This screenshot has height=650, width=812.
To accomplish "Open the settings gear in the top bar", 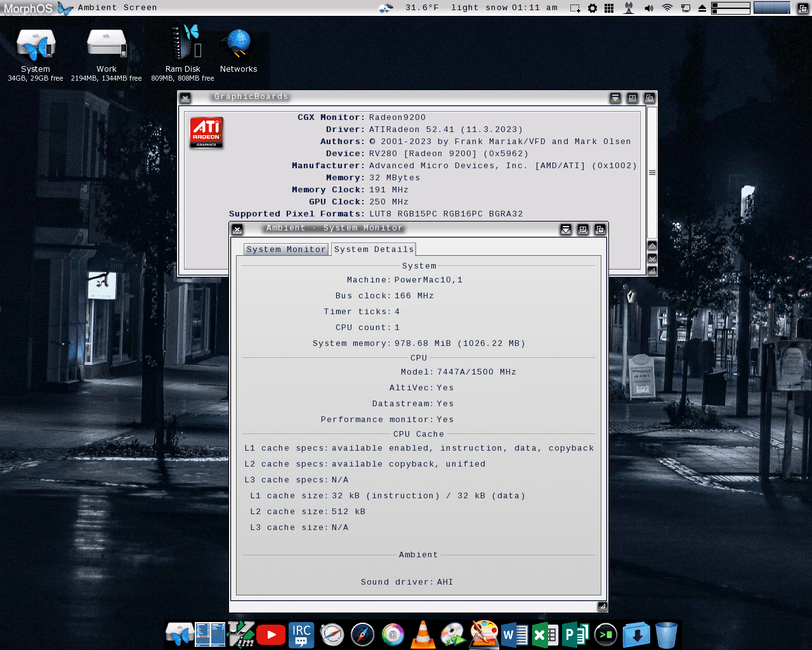I will pos(593,8).
